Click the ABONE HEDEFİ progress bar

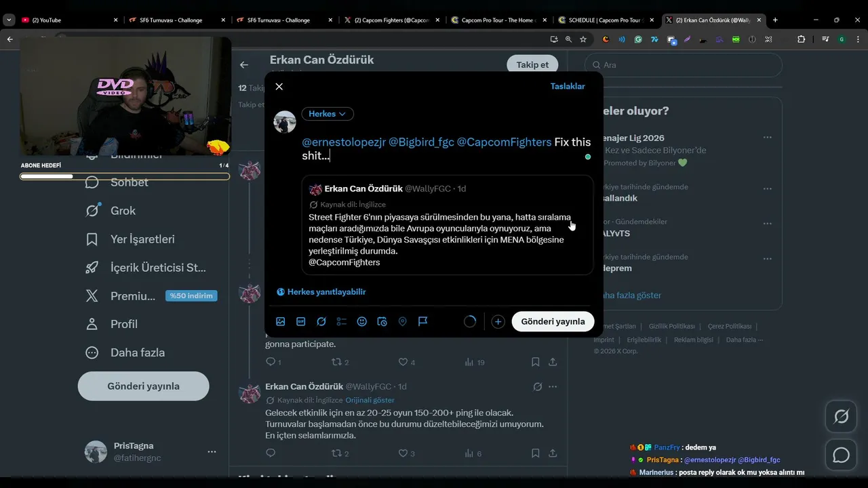(125, 176)
